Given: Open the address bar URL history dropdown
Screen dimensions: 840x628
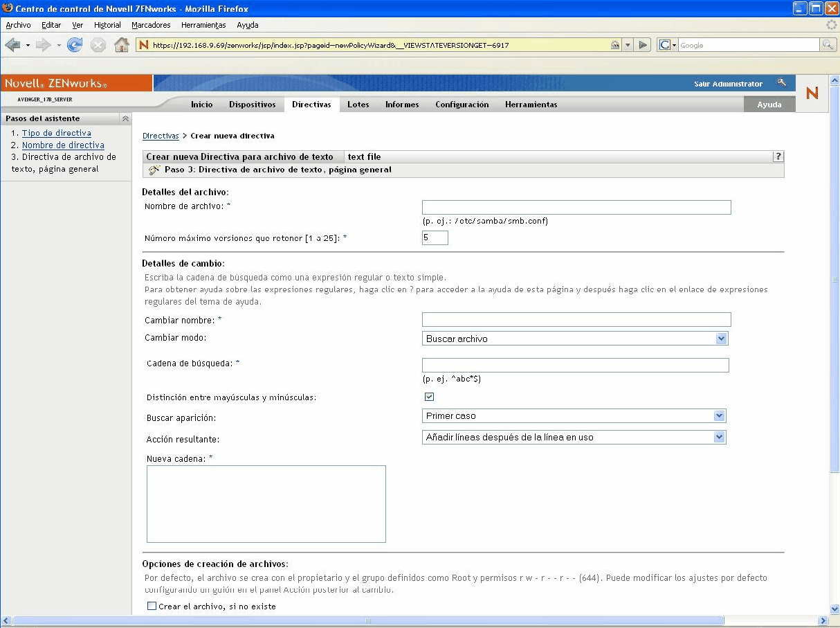Looking at the screenshot, I should (628, 45).
